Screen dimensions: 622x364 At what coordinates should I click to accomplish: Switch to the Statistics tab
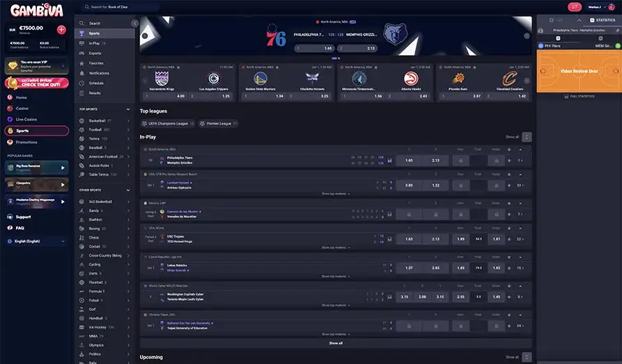pyautogui.click(x=602, y=19)
